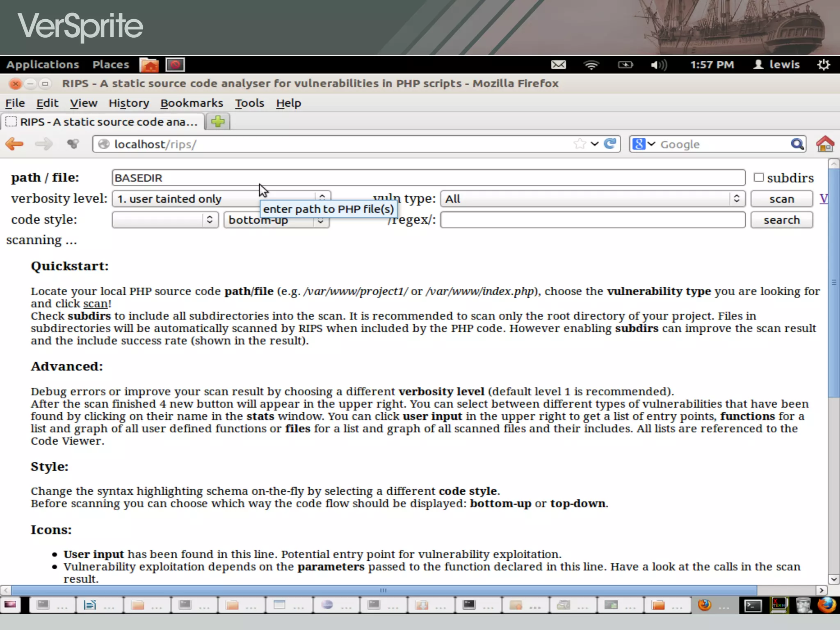The image size is (840, 630).
Task: Open the Tools menu
Action: [x=249, y=103]
